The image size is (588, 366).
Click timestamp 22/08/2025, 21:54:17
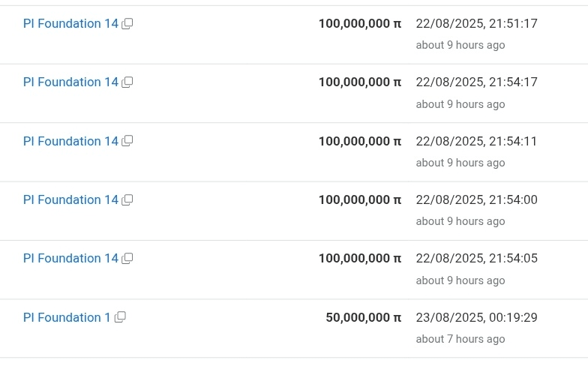point(477,82)
